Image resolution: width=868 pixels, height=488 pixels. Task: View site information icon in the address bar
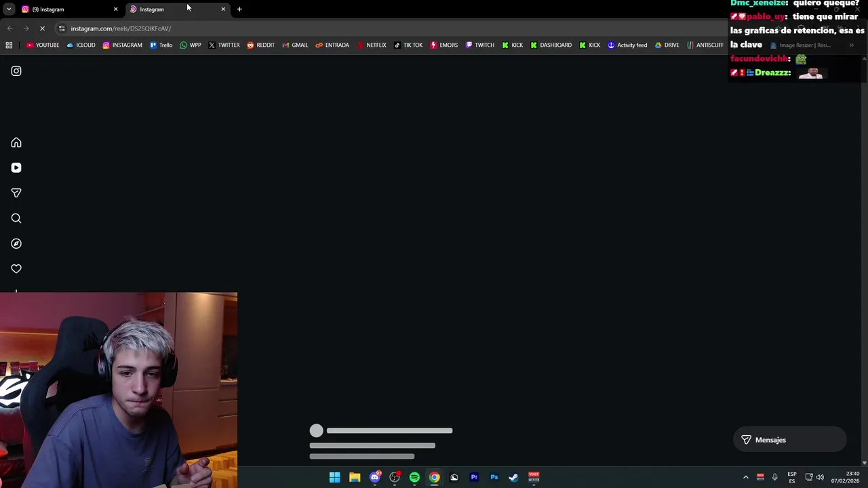pyautogui.click(x=62, y=28)
